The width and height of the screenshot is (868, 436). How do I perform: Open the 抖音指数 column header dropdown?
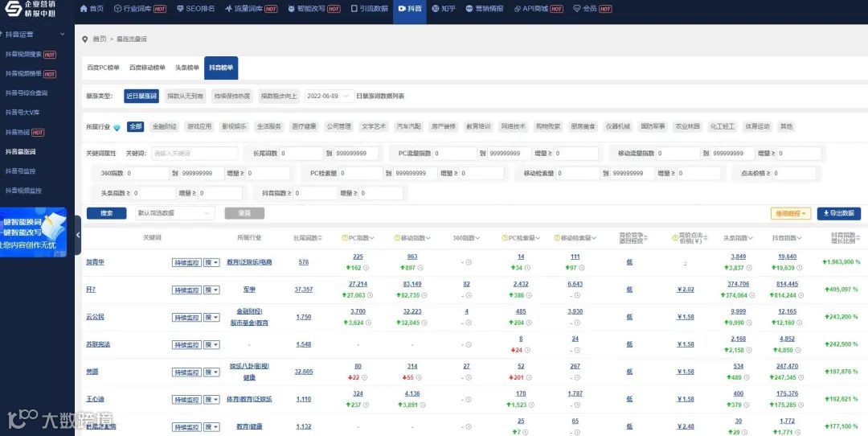tap(787, 238)
